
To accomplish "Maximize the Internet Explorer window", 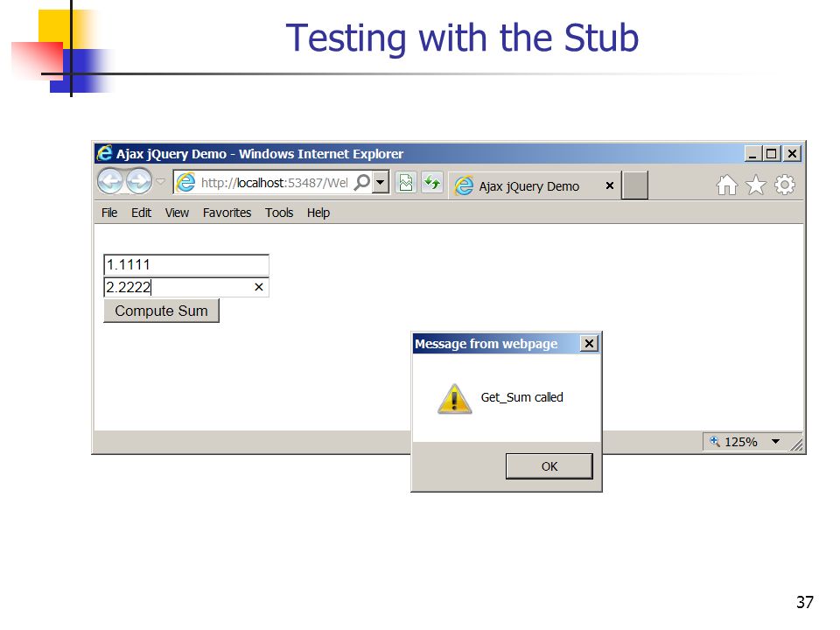I will 772,154.
